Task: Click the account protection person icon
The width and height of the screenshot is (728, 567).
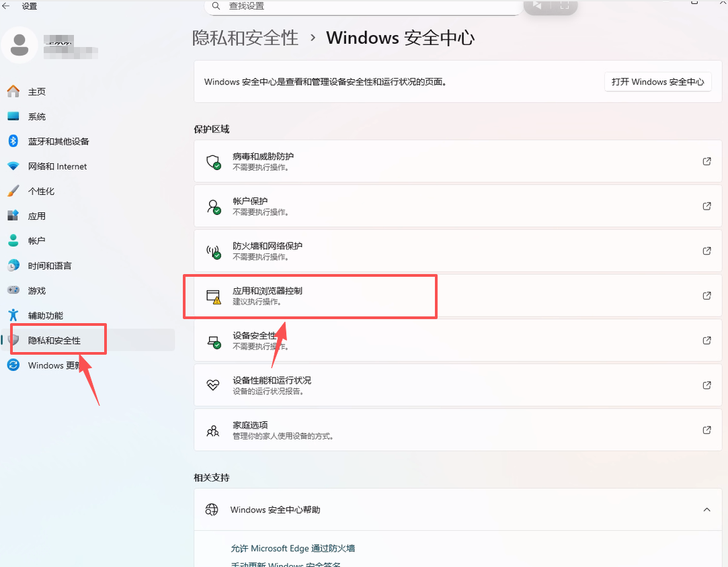Action: pyautogui.click(x=213, y=206)
